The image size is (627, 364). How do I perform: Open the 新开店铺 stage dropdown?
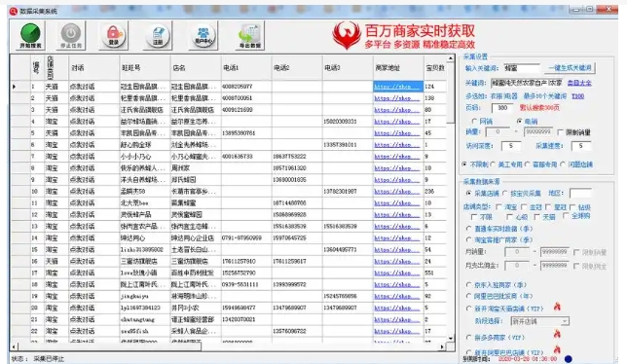coord(539,321)
